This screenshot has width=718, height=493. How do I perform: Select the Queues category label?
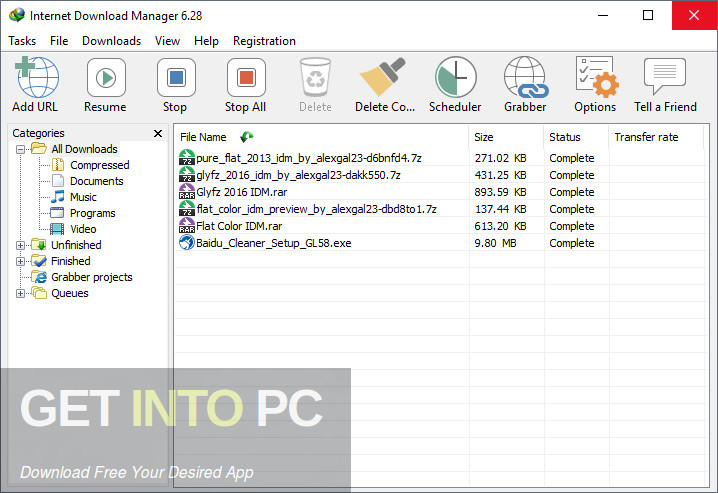coord(70,293)
